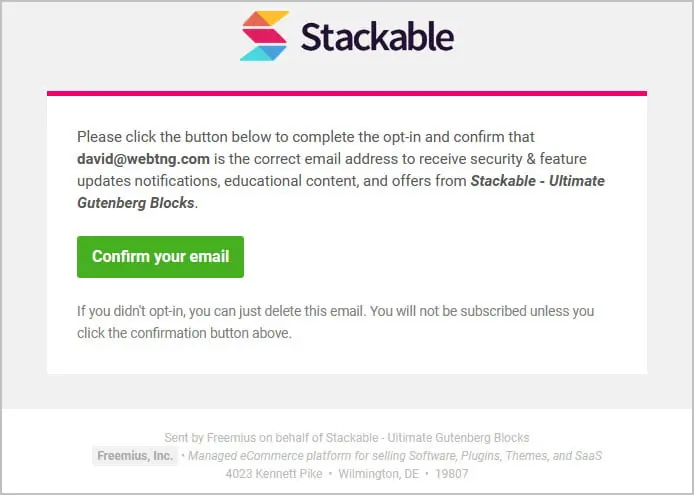This screenshot has width=694, height=495.
Task: Click the 4023 Kennett Pike address text
Action: pos(274,474)
